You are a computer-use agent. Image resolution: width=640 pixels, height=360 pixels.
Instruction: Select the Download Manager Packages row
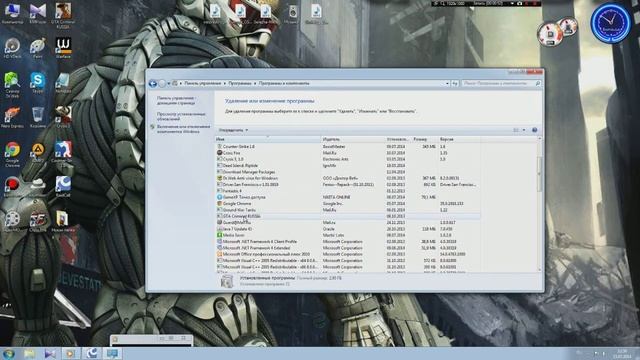(x=348, y=172)
